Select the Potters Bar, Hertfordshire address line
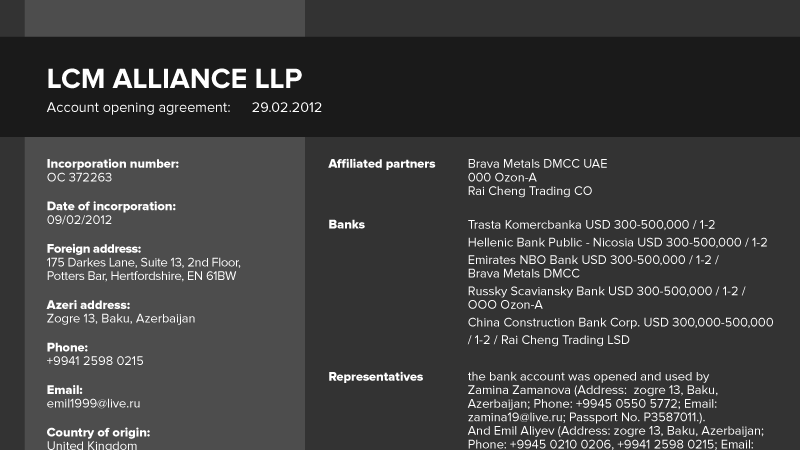800x450 pixels. 141,276
